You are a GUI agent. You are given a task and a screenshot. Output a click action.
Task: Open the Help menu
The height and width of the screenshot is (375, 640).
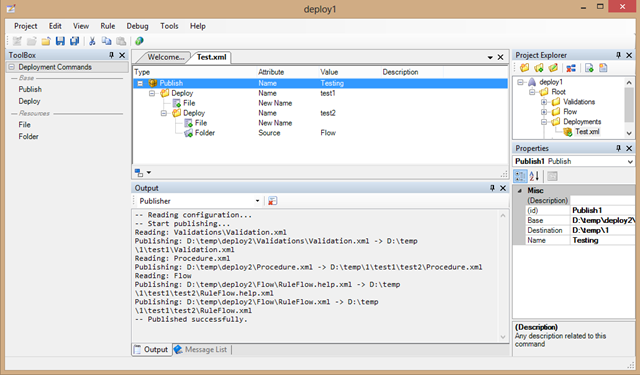coord(198,26)
